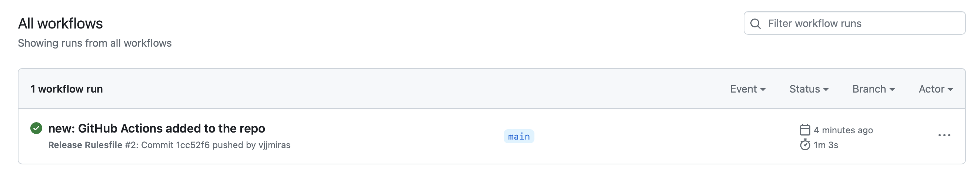Click the "1m 3s" run duration
Image resolution: width=980 pixels, height=194 pixels.
[x=826, y=145]
